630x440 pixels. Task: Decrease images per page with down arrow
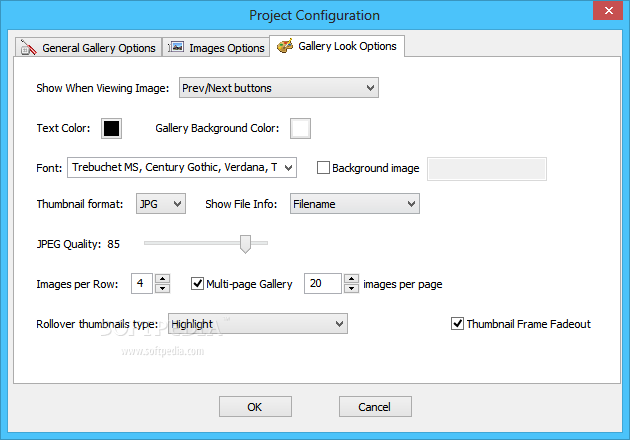pyautogui.click(x=352, y=288)
